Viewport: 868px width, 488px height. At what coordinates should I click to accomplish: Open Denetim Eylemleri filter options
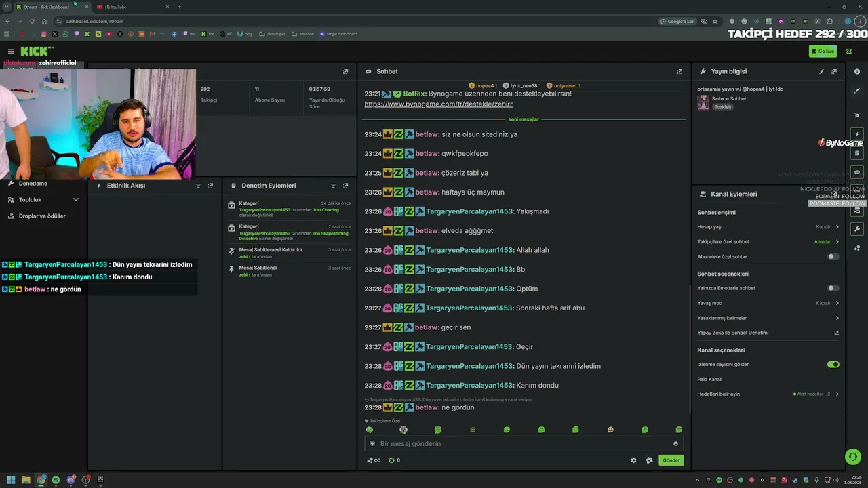[x=333, y=186]
